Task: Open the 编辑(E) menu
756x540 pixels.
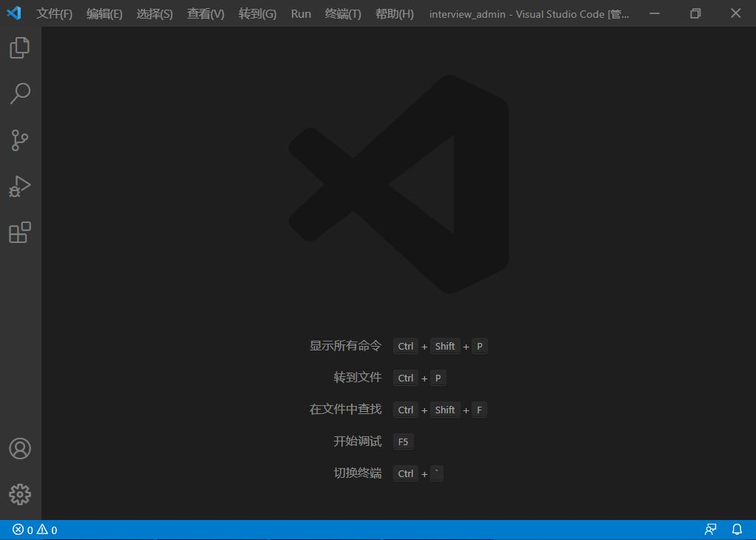Action: point(104,14)
